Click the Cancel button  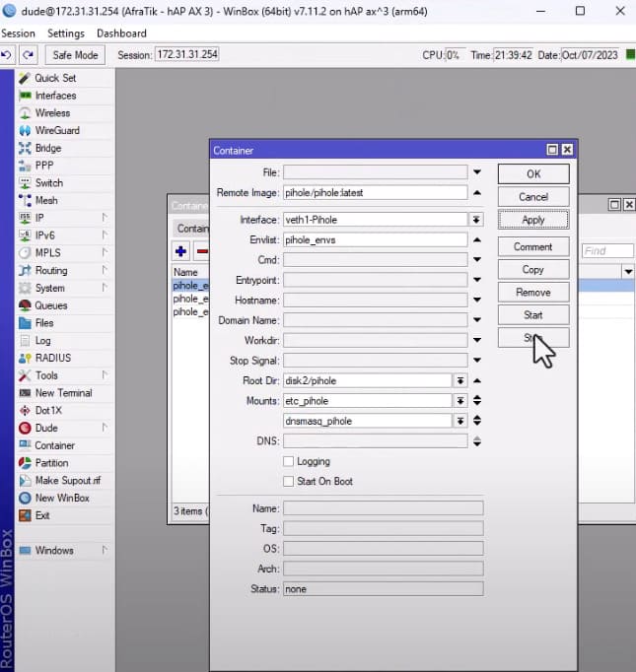pos(533,197)
